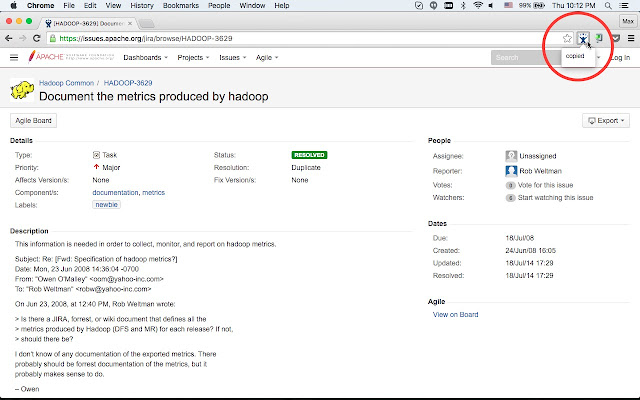The image size is (640, 400).
Task: Open the Chrome hamburger menu
Action: 631,38
